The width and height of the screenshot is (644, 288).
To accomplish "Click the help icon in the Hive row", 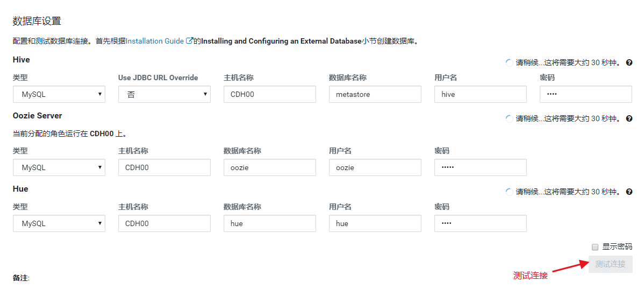I will (x=629, y=63).
